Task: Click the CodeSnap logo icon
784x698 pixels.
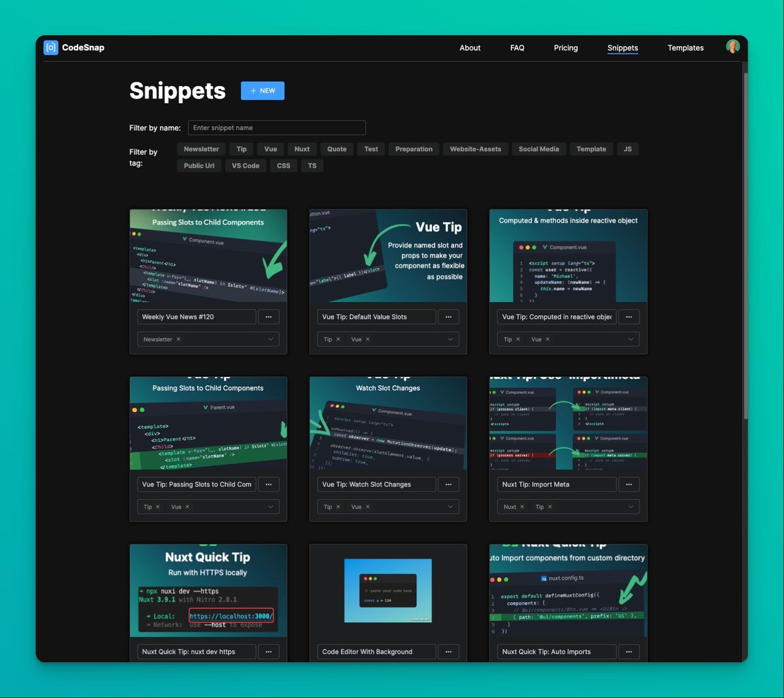Action: [x=51, y=48]
